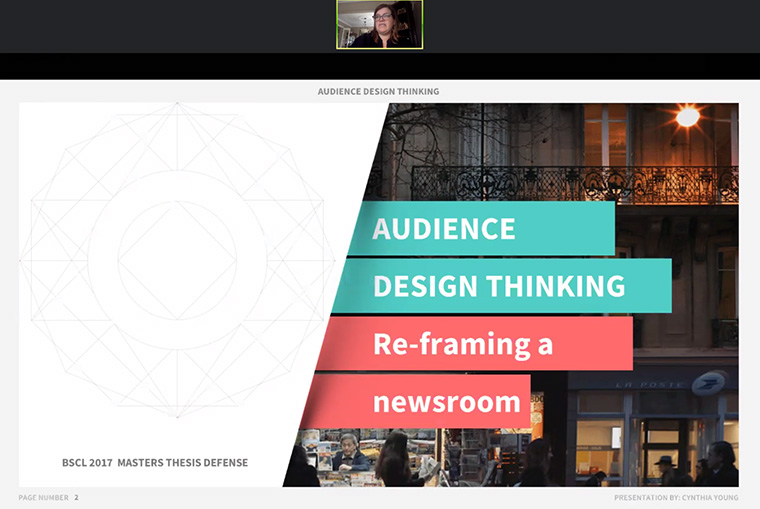Click the La Poste sign in photo

[x=671, y=384]
